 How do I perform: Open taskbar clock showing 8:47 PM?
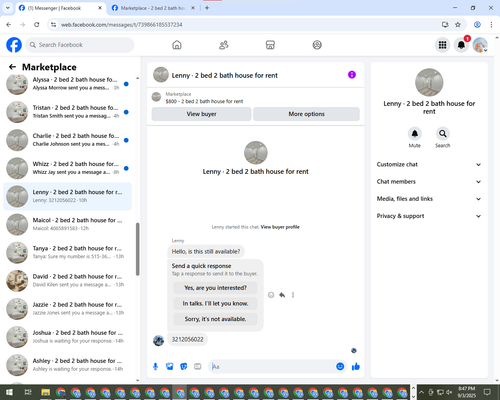[x=466, y=392]
